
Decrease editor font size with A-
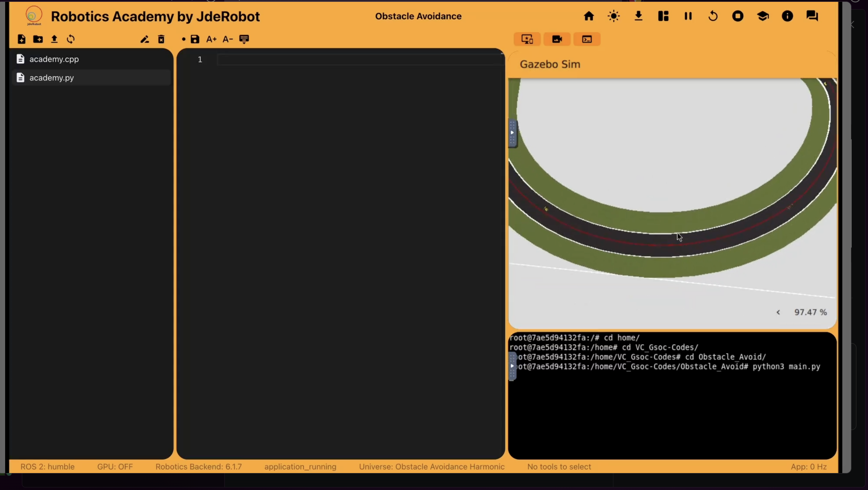tap(228, 39)
